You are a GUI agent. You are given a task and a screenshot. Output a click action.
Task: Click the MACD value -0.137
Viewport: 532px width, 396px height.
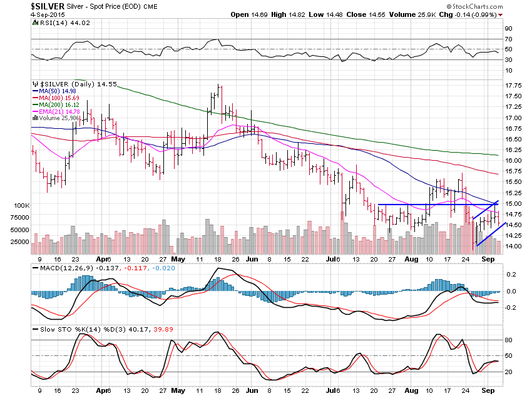pyautogui.click(x=108, y=268)
